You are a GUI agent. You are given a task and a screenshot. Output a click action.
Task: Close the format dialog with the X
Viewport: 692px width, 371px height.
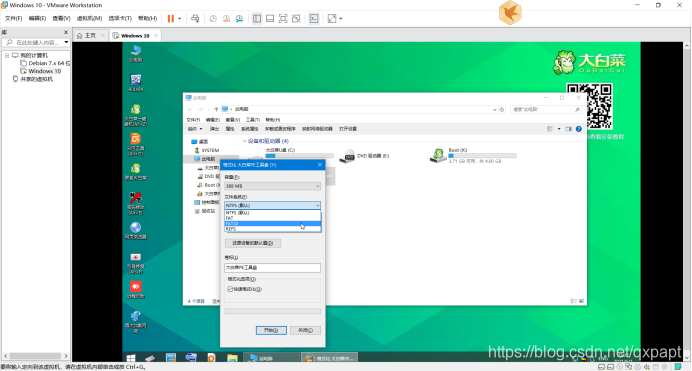(x=320, y=165)
